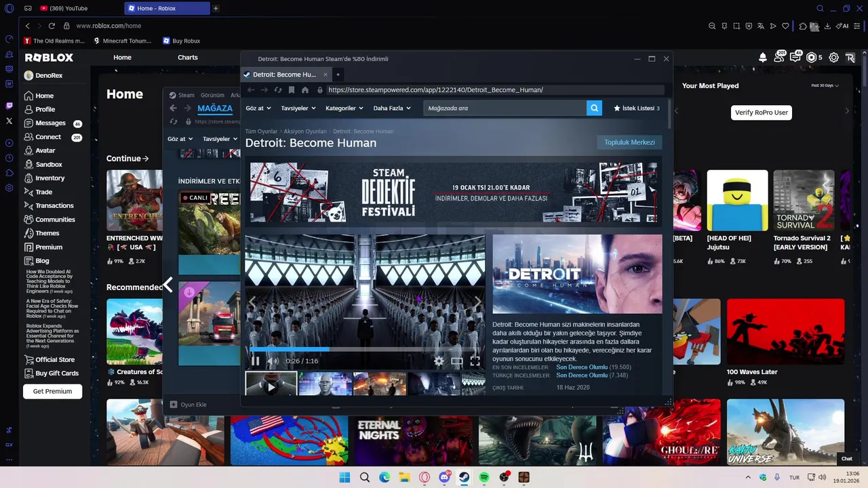Open the Twitch icon in Opera sidebar

click(9, 106)
